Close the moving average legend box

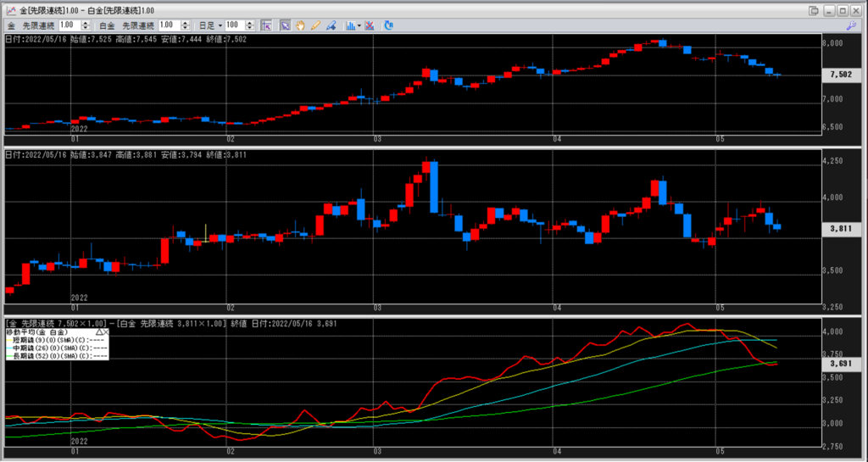pyautogui.click(x=106, y=332)
